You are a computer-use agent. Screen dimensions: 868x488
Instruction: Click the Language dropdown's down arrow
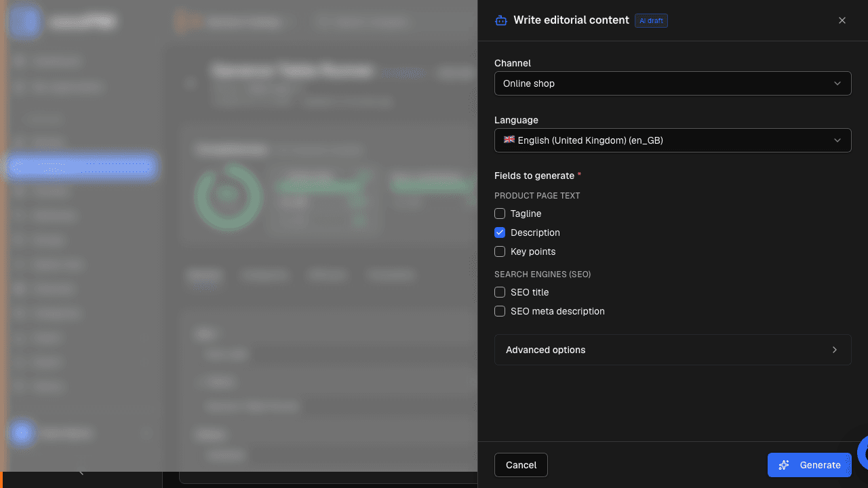pos(837,140)
